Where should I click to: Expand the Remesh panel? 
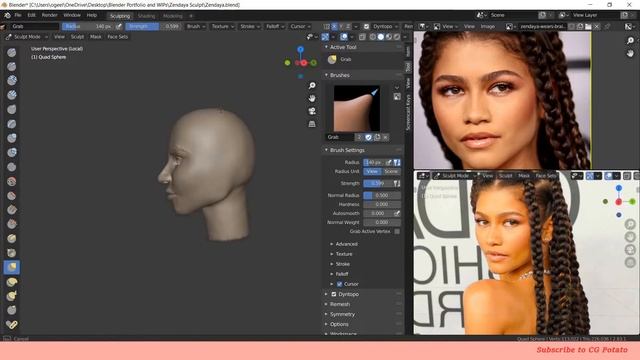340,304
